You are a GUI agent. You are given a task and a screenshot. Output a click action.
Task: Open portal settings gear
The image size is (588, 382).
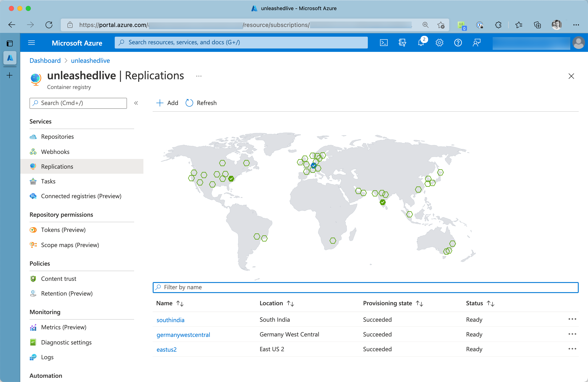(439, 43)
